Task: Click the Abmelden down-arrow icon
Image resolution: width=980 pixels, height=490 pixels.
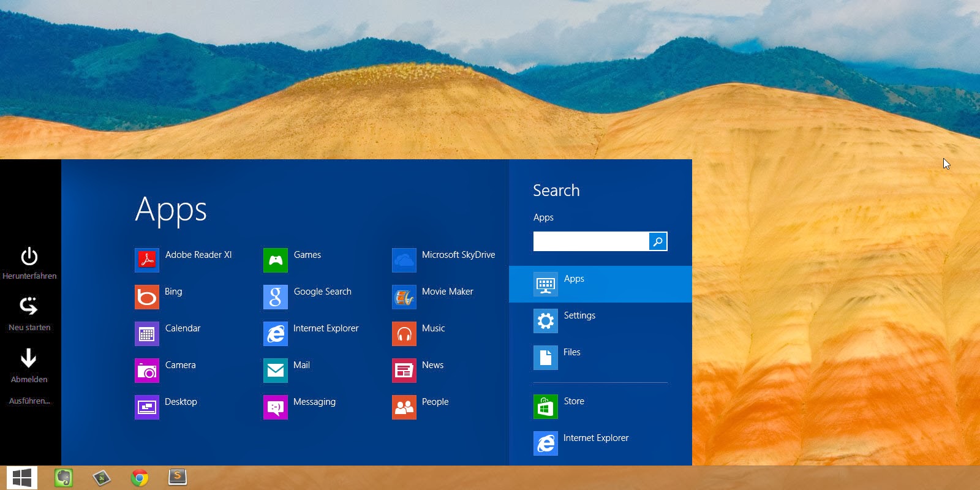Action: click(x=29, y=358)
